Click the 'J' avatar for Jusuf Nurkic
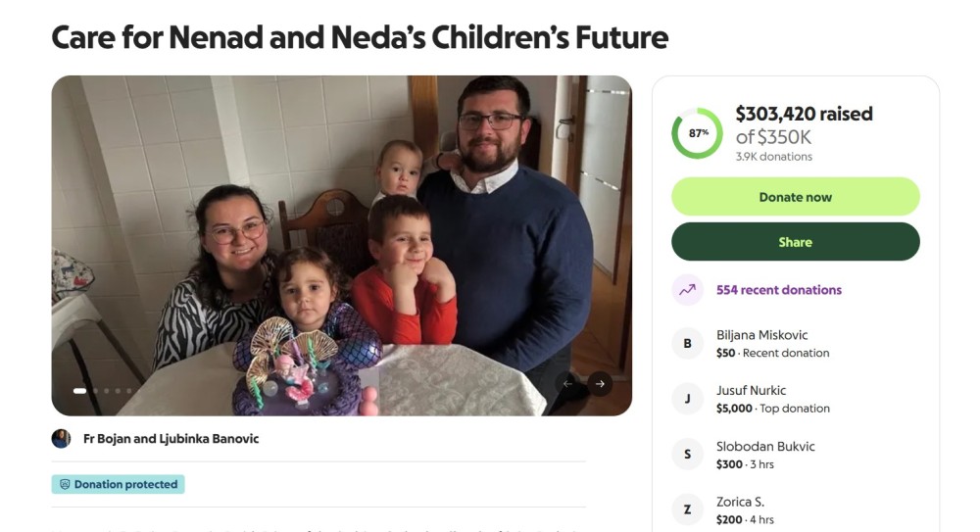 (x=687, y=399)
